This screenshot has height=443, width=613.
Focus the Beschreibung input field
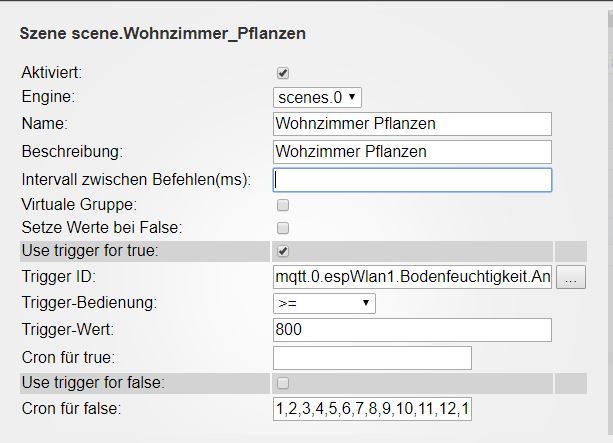coord(412,151)
